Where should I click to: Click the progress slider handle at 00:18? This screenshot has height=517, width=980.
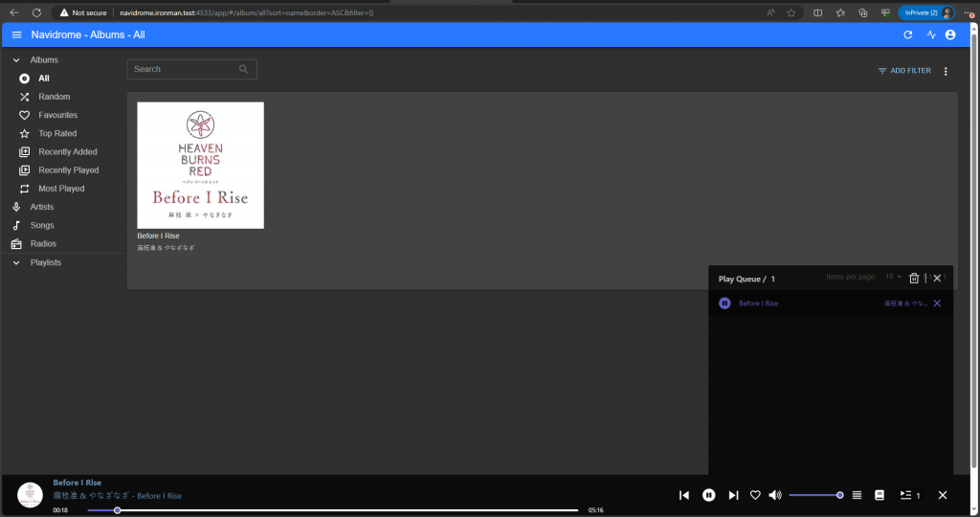(x=117, y=510)
